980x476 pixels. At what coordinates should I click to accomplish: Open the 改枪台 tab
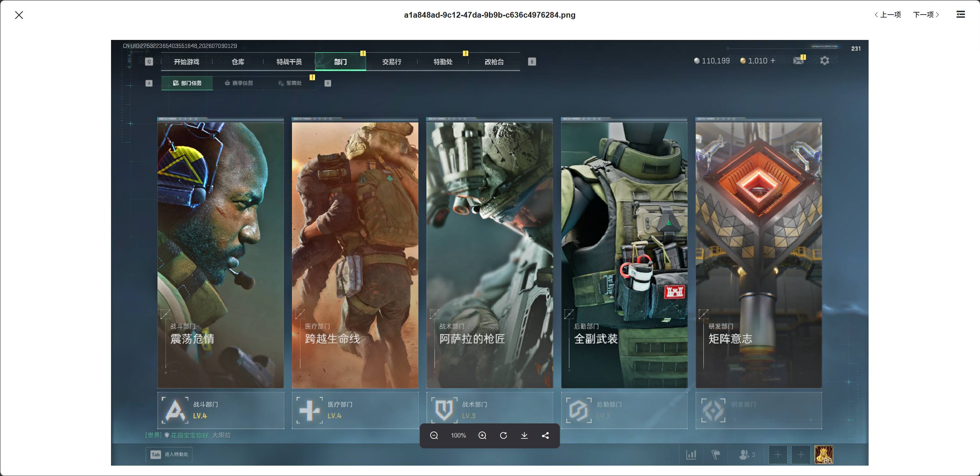coord(494,62)
